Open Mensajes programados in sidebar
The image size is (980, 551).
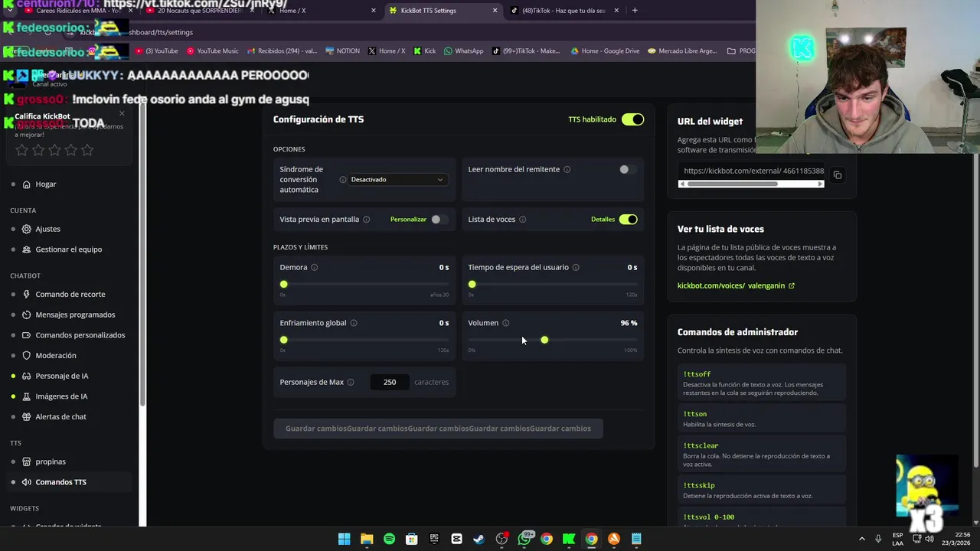pyautogui.click(x=75, y=315)
